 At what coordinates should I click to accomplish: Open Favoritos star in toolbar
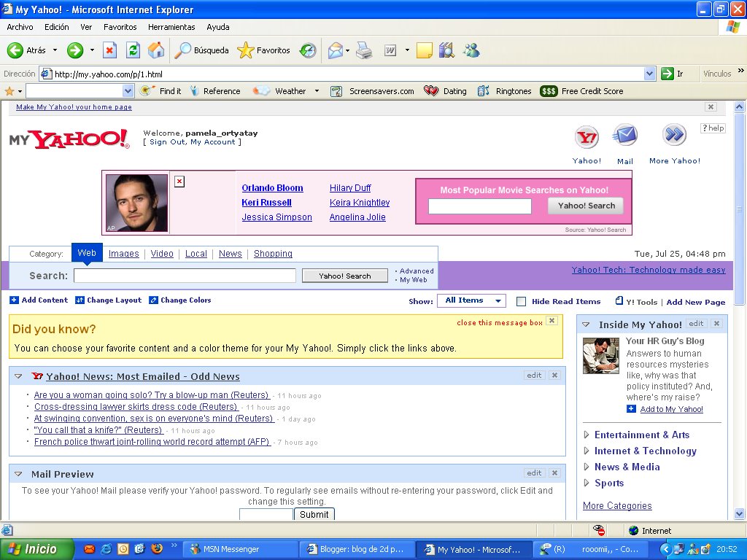coord(245,50)
